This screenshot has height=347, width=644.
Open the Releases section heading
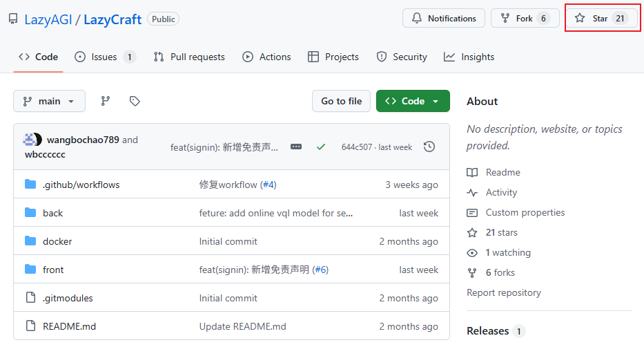tap(488, 331)
